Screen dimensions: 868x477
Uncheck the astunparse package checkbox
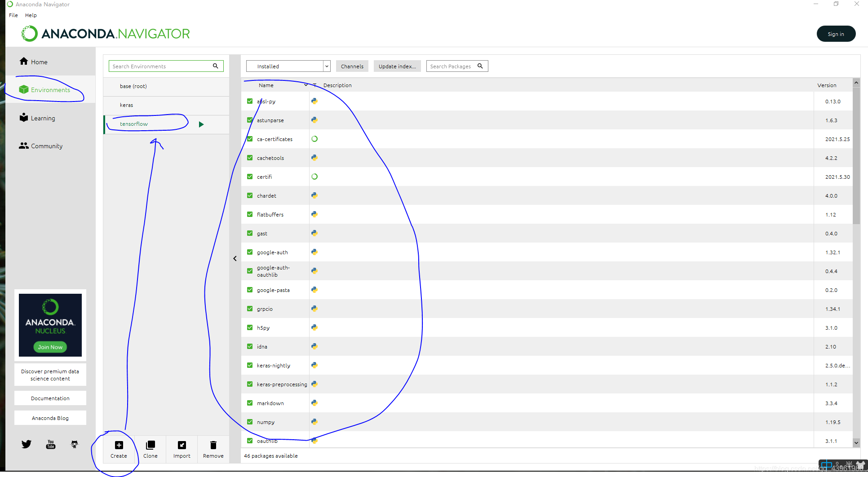pyautogui.click(x=250, y=120)
